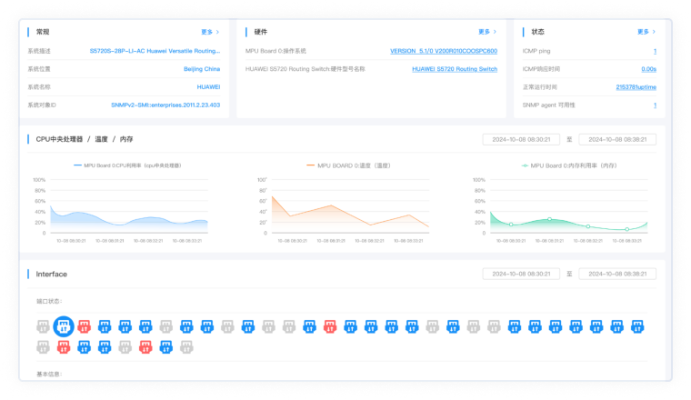Click the first red port icon in top row
Viewport: 691px width, 400px height.
tap(84, 326)
